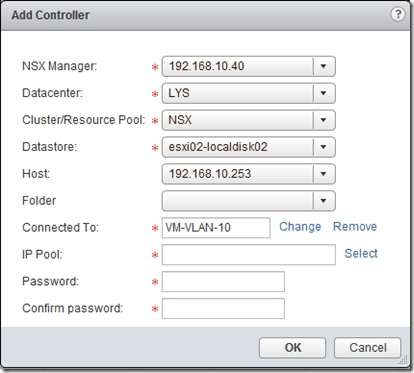
Task: Expand the Datacenter dropdown arrow
Action: coord(323,93)
